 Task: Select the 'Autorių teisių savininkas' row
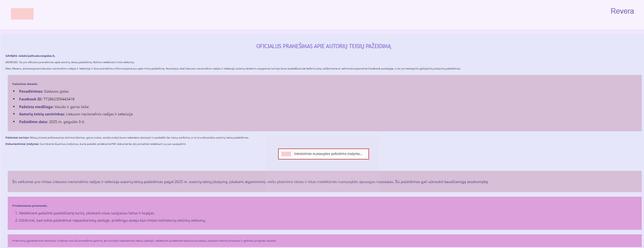(75, 114)
